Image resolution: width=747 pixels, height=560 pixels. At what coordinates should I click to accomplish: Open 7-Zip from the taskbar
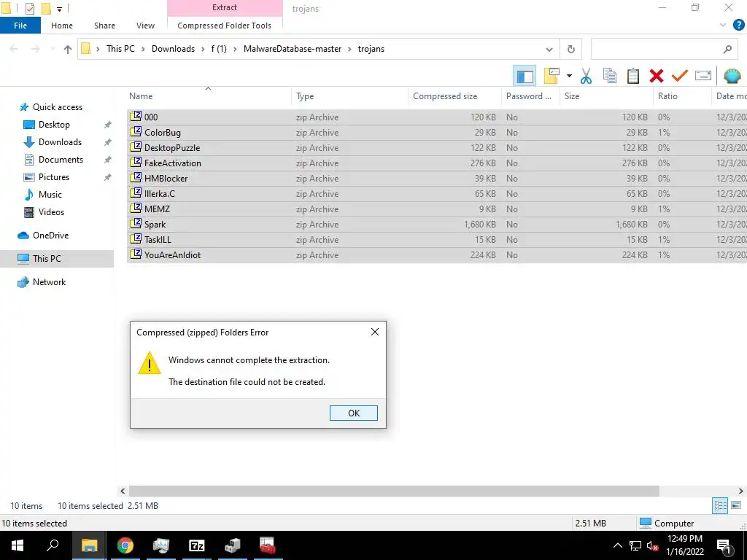click(x=197, y=545)
